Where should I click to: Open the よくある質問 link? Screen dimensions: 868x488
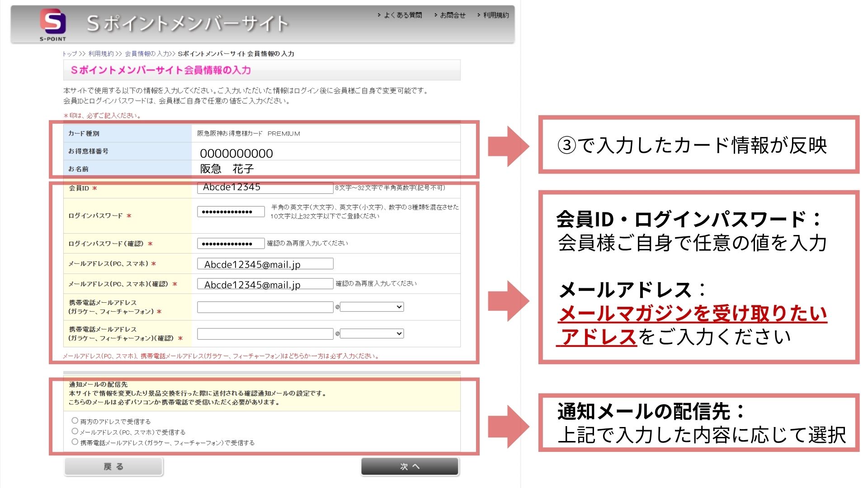[x=402, y=15]
